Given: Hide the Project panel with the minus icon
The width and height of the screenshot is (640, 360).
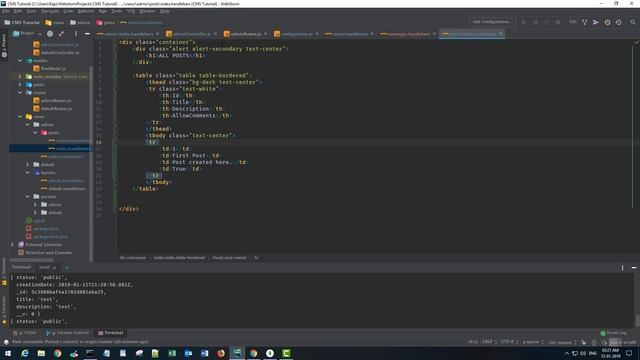Looking at the screenshot, I should coord(87,33).
